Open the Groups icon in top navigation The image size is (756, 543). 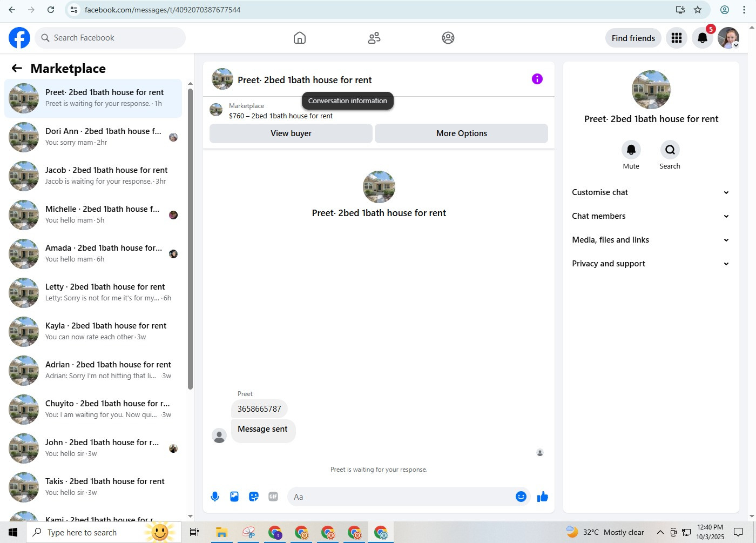click(448, 38)
